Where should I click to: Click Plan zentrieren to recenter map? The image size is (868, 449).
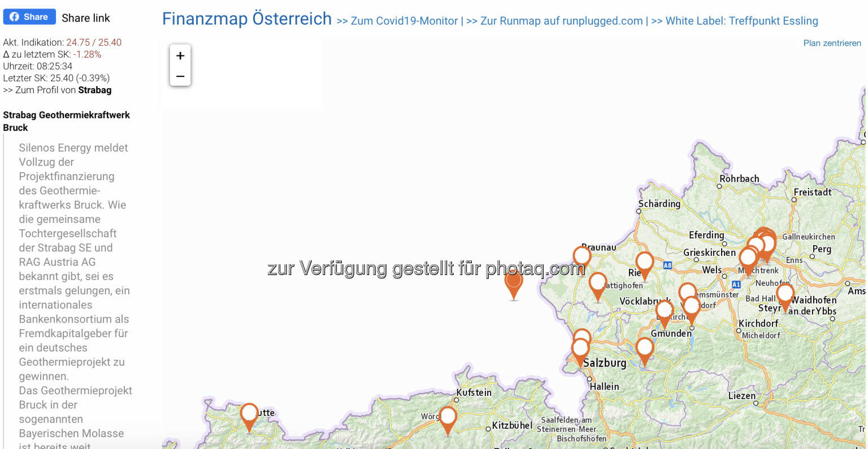point(832,43)
